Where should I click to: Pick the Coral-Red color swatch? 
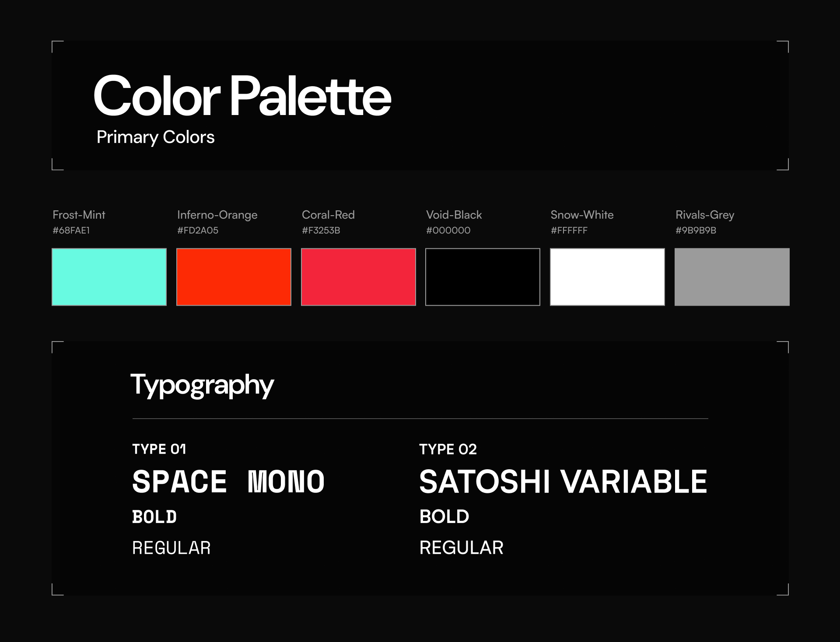358,277
